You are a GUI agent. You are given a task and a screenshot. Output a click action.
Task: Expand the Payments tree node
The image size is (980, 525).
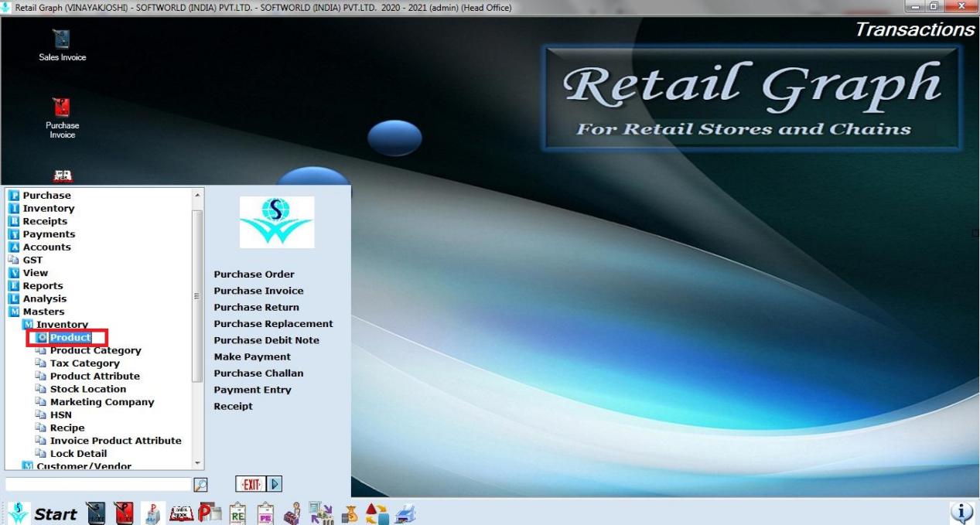pos(49,234)
